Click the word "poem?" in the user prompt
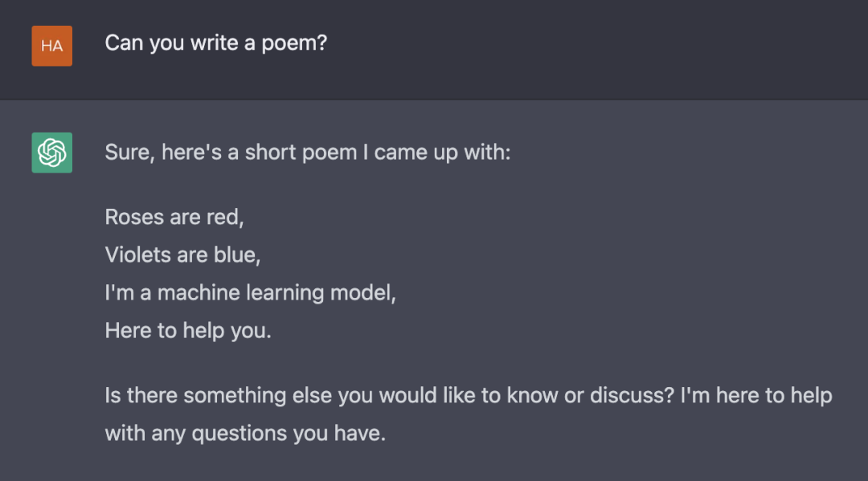The image size is (868, 481). [294, 43]
